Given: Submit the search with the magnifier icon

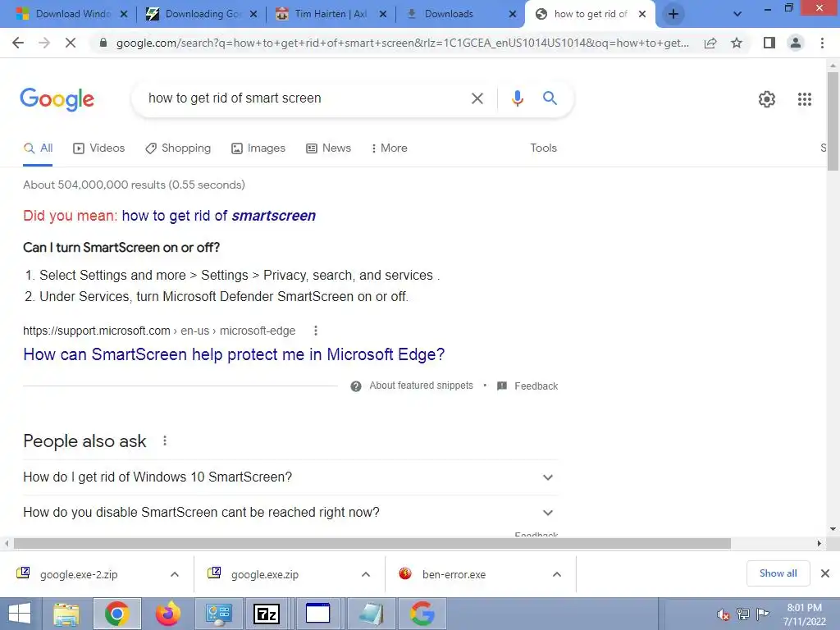Looking at the screenshot, I should coord(550,98).
